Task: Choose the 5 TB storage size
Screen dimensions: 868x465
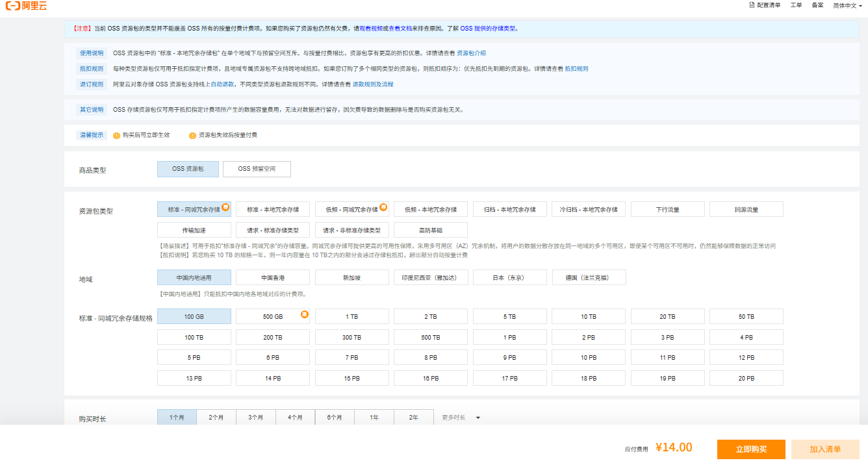Action: point(510,316)
